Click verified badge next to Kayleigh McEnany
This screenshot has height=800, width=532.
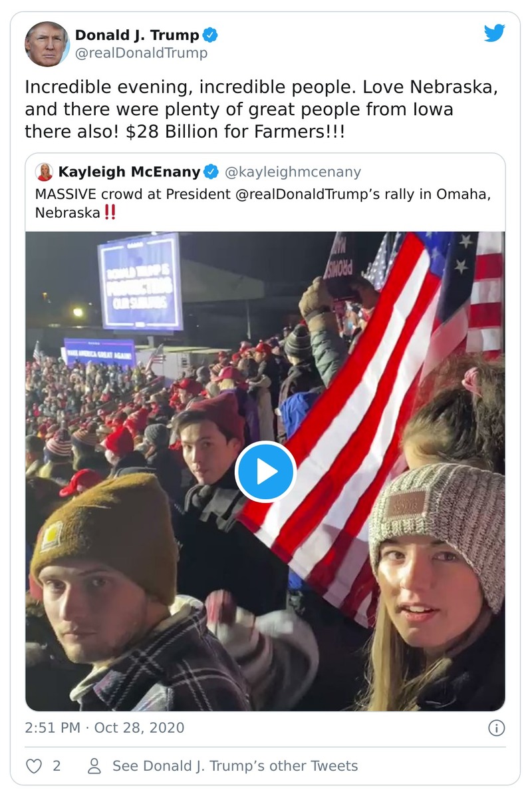(211, 172)
